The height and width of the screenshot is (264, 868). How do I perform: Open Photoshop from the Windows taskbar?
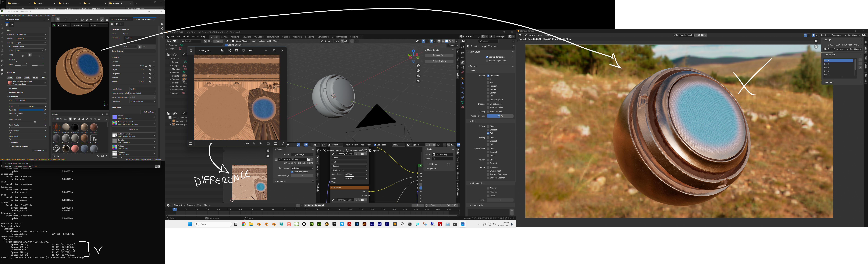(x=357, y=224)
